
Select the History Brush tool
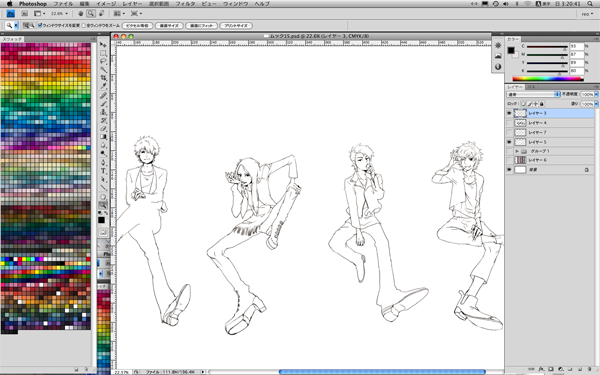pyautogui.click(x=103, y=121)
